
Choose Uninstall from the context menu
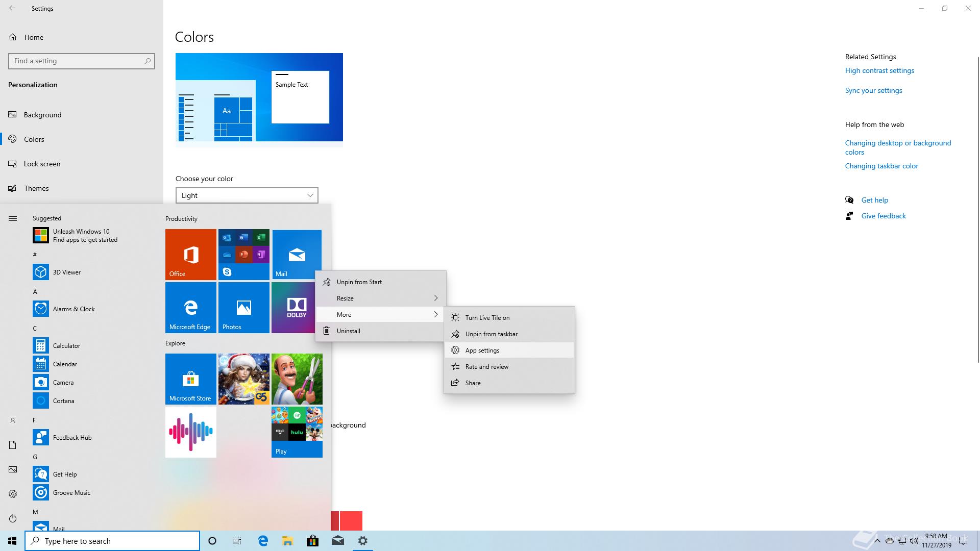click(381, 331)
